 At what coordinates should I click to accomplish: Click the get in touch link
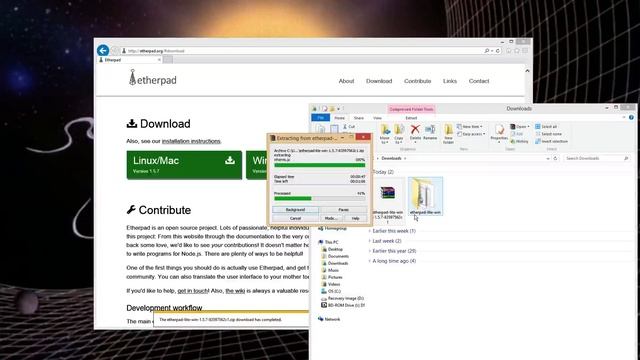(193, 291)
